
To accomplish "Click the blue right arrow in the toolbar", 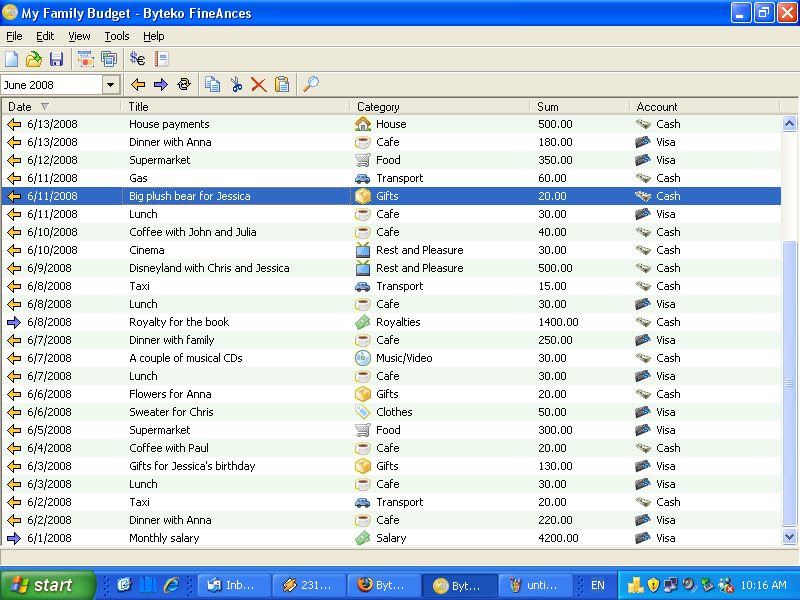I will [160, 85].
